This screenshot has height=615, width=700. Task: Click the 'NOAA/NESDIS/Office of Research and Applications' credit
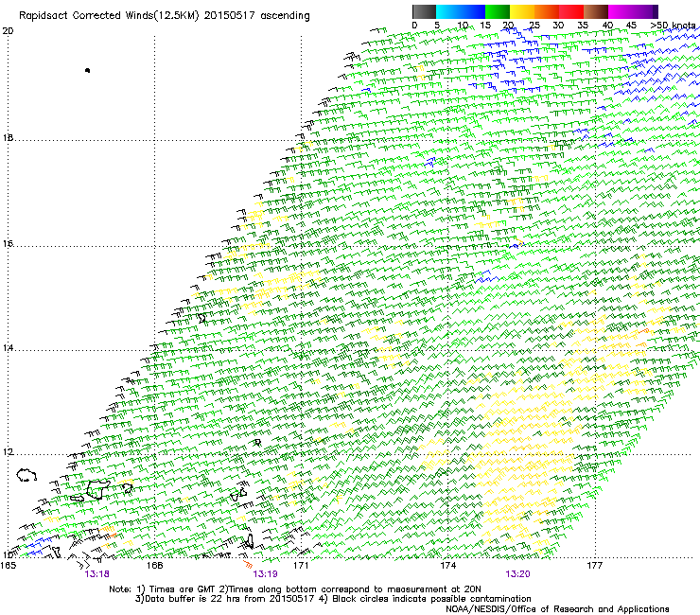click(557, 609)
